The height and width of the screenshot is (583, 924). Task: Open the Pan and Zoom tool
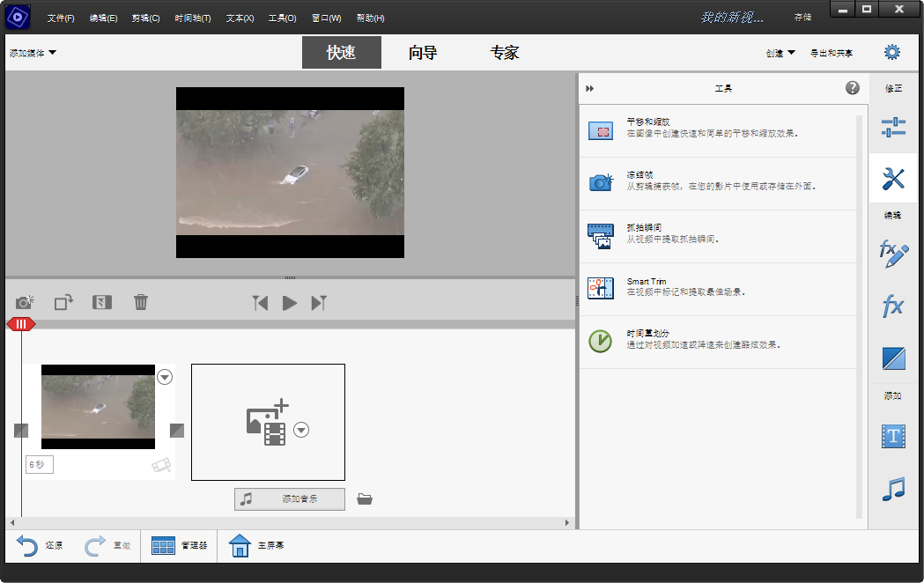[x=601, y=130]
